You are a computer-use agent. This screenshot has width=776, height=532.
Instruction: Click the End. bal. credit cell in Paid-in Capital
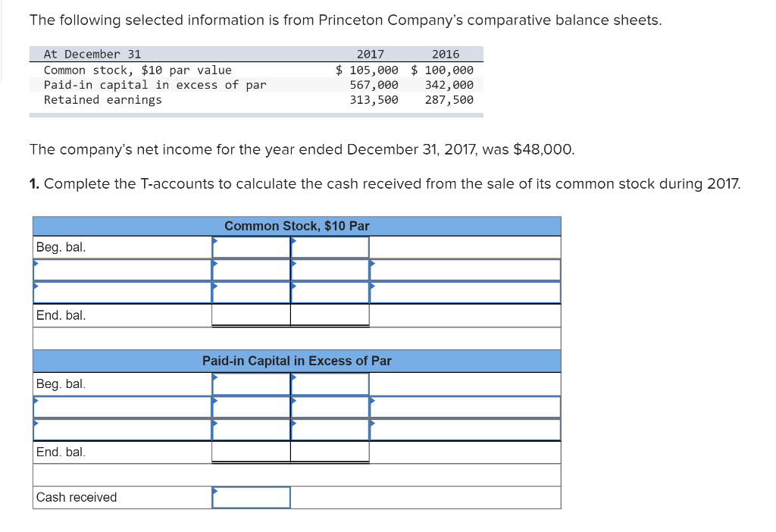click(330, 452)
